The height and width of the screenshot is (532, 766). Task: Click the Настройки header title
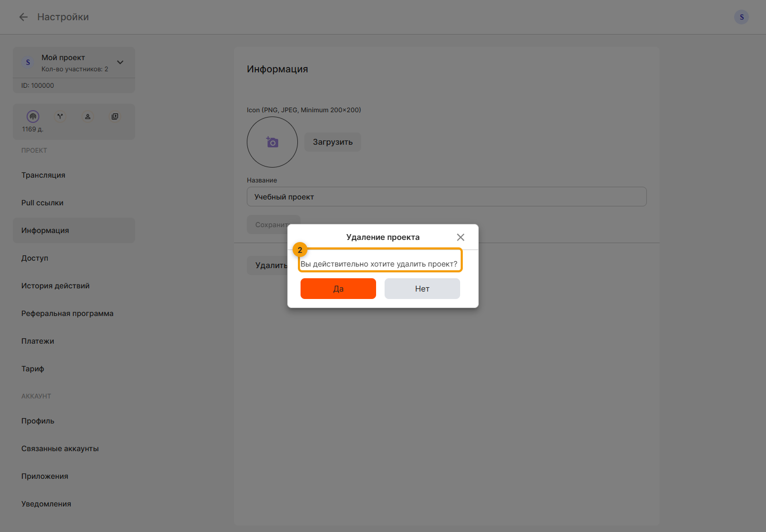click(63, 17)
